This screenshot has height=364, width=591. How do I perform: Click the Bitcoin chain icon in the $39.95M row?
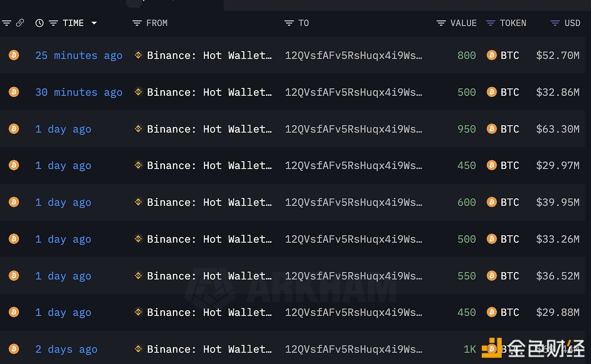click(14, 202)
